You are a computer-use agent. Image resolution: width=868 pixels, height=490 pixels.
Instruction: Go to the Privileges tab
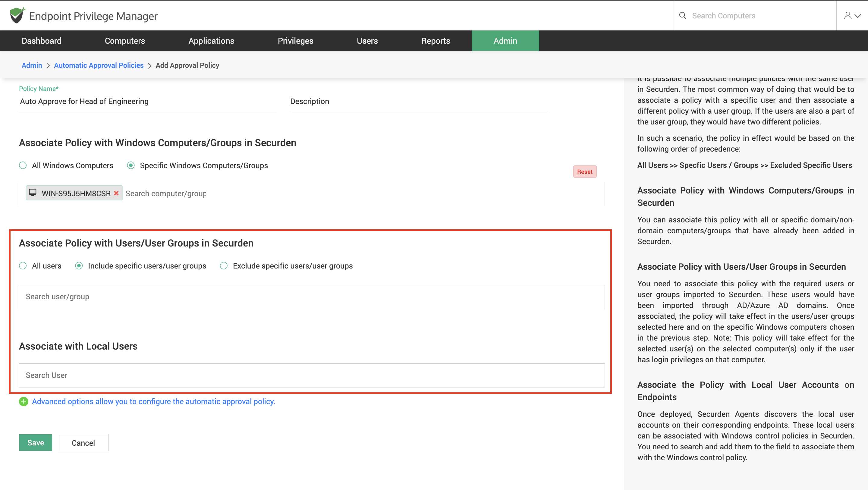[295, 41]
